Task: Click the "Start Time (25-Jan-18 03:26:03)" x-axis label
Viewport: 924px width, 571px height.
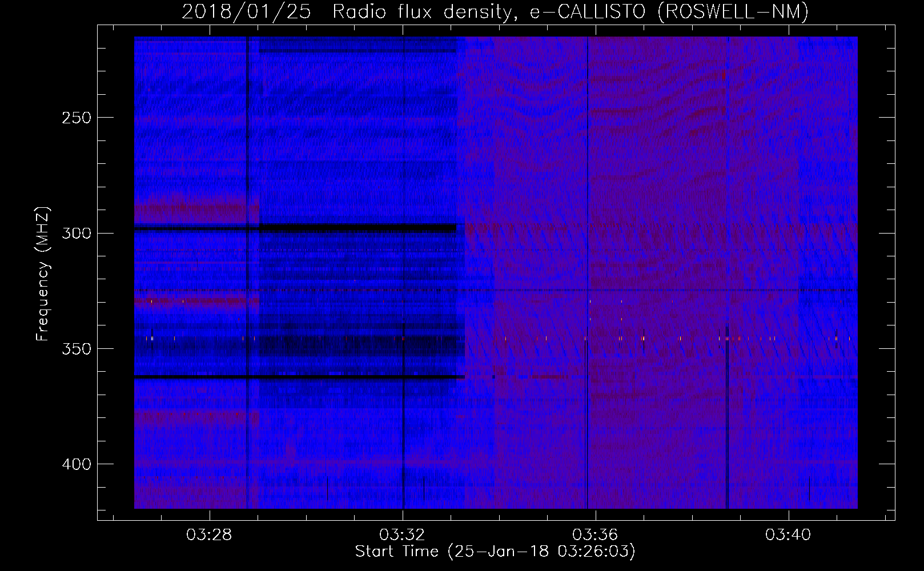Action: point(495,552)
